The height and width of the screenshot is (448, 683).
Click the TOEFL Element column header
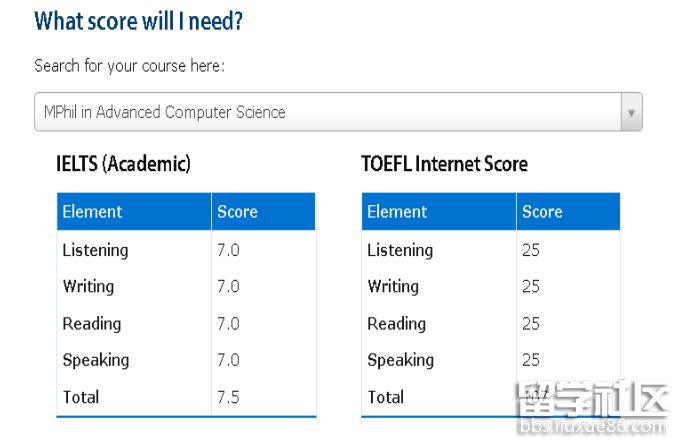tap(397, 212)
